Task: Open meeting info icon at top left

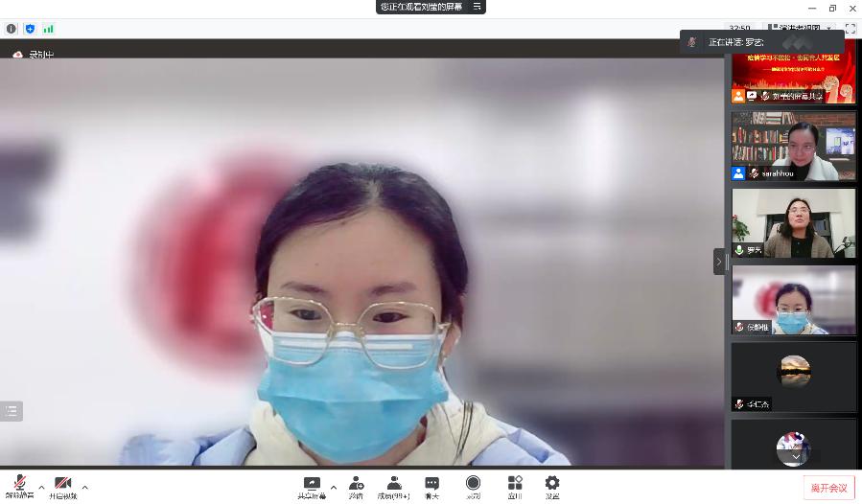Action: pyautogui.click(x=12, y=29)
